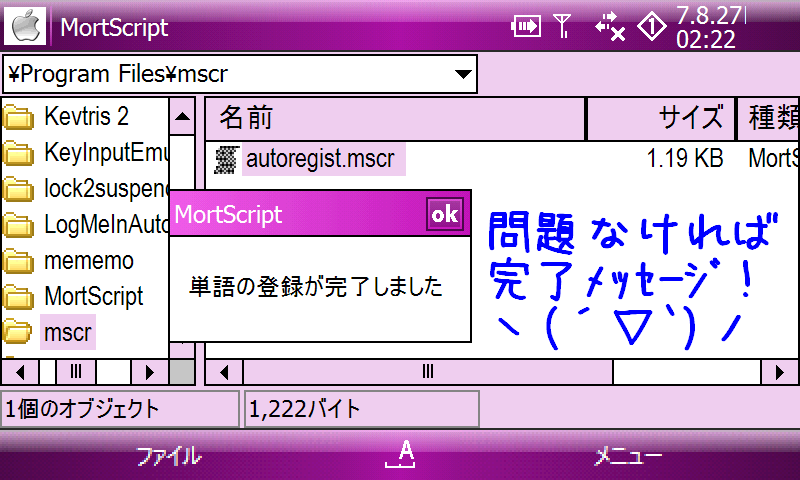The image size is (800, 480).
Task: Select the MortScript folder
Action: (94, 296)
